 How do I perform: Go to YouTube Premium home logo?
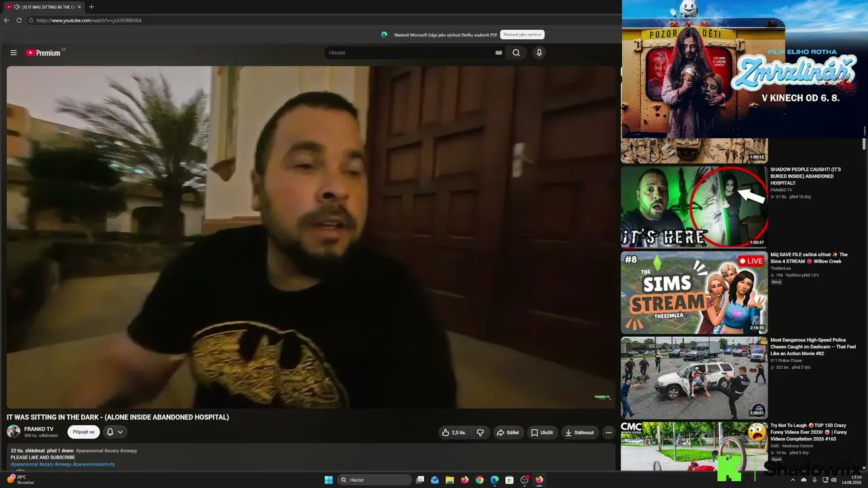pyautogui.click(x=45, y=52)
